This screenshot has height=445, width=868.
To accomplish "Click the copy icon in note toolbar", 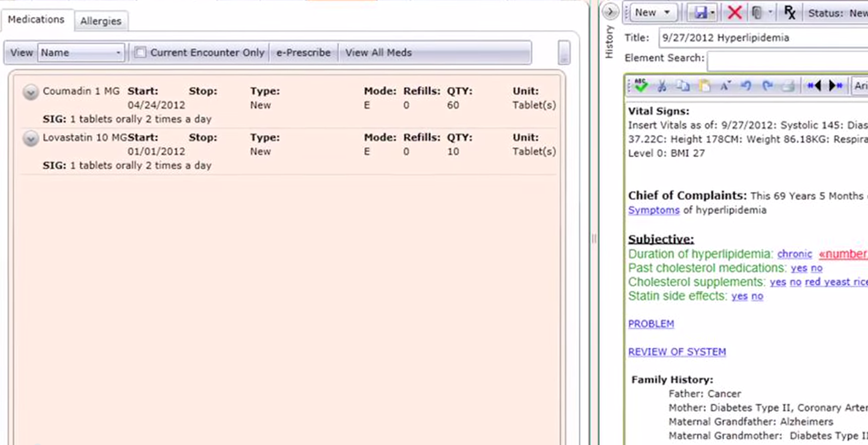I will (683, 86).
